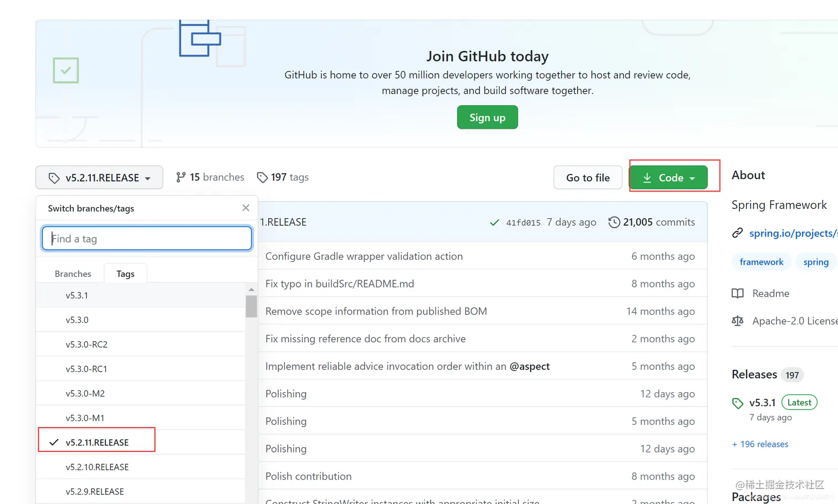Open commit 'Remove scope information from published BOM'
This screenshot has height=504, width=838.
pyautogui.click(x=376, y=311)
